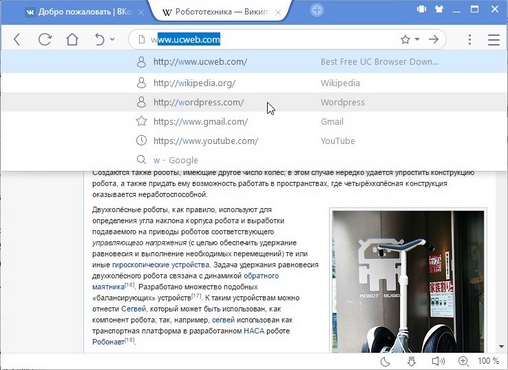This screenshot has height=370, width=508.
Task: Open footnote reference [16]
Action: tap(130, 285)
